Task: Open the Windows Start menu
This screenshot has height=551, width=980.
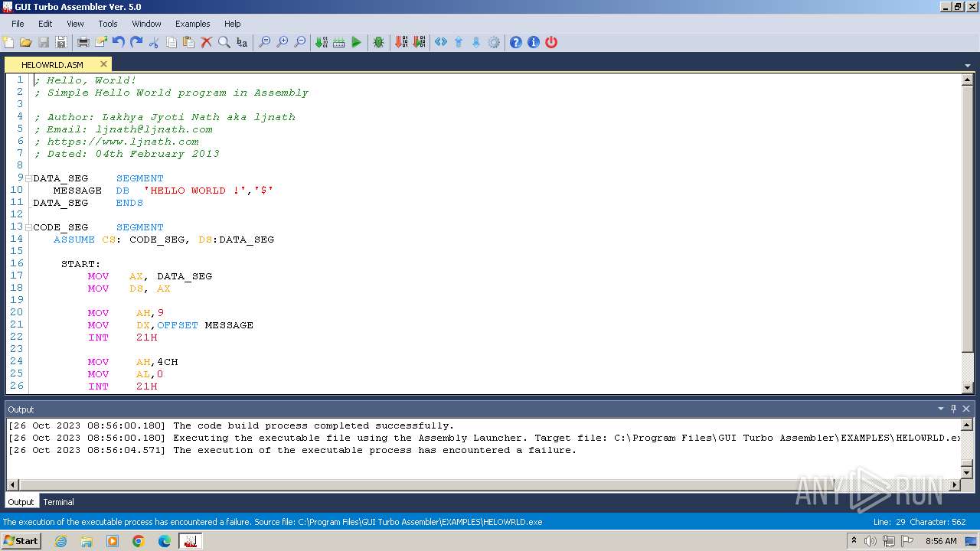Action: tap(21, 540)
